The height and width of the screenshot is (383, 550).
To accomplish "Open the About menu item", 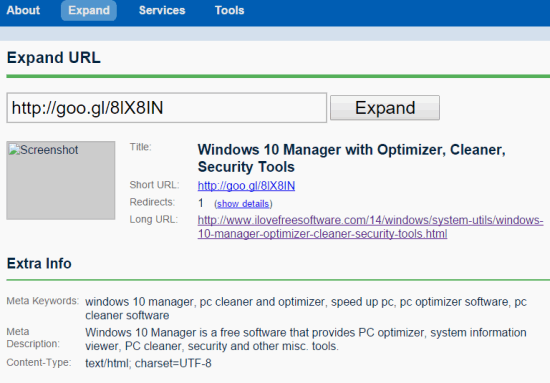I will (x=23, y=10).
